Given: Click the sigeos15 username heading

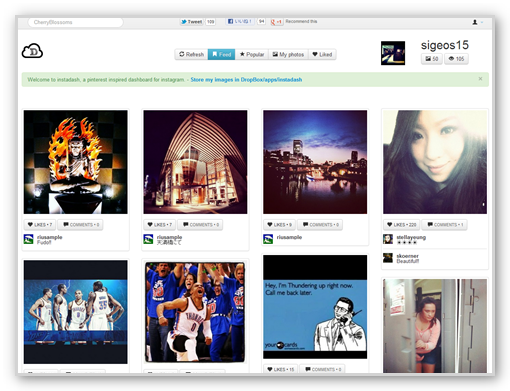Looking at the screenshot, I should click(x=445, y=45).
